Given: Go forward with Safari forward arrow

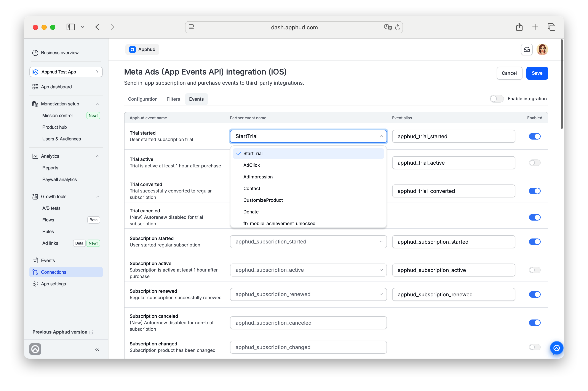Looking at the screenshot, I should 112,27.
